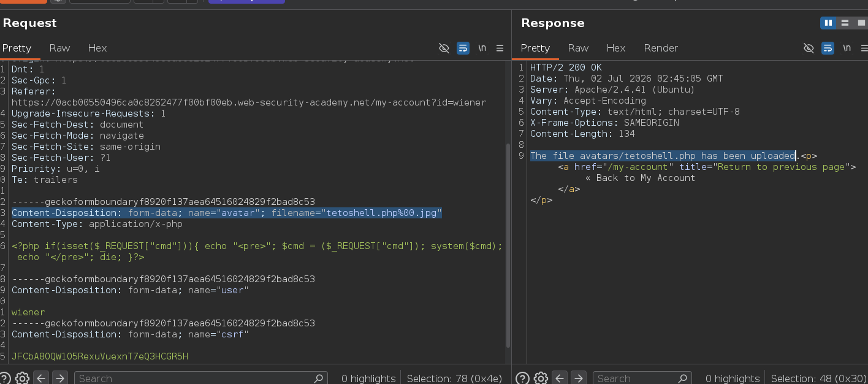Image resolution: width=868 pixels, height=384 pixels.
Task: Click 'Content-Type: application/x-php' line
Action: point(97,224)
